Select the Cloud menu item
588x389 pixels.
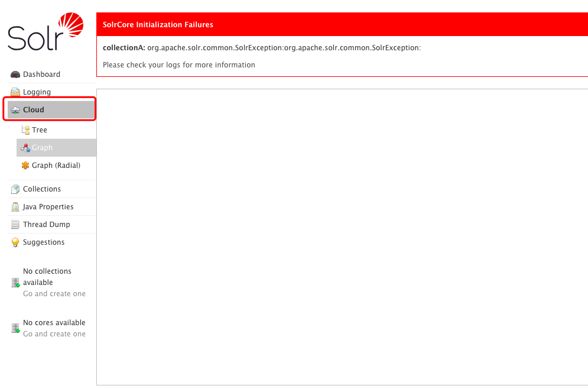click(x=51, y=109)
